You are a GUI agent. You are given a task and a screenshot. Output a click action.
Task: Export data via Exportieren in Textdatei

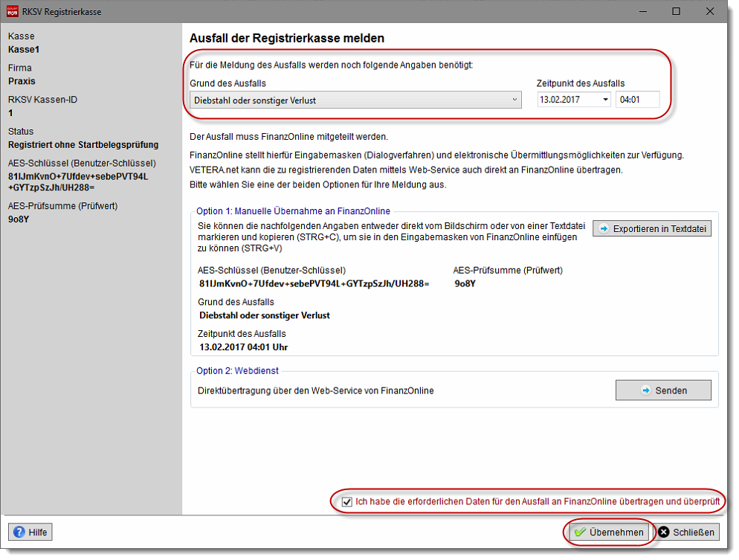click(651, 228)
